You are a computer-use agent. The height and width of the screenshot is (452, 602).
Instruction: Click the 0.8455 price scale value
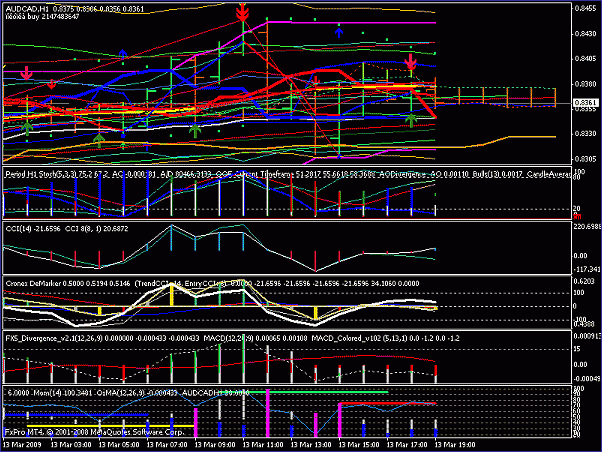click(x=586, y=8)
